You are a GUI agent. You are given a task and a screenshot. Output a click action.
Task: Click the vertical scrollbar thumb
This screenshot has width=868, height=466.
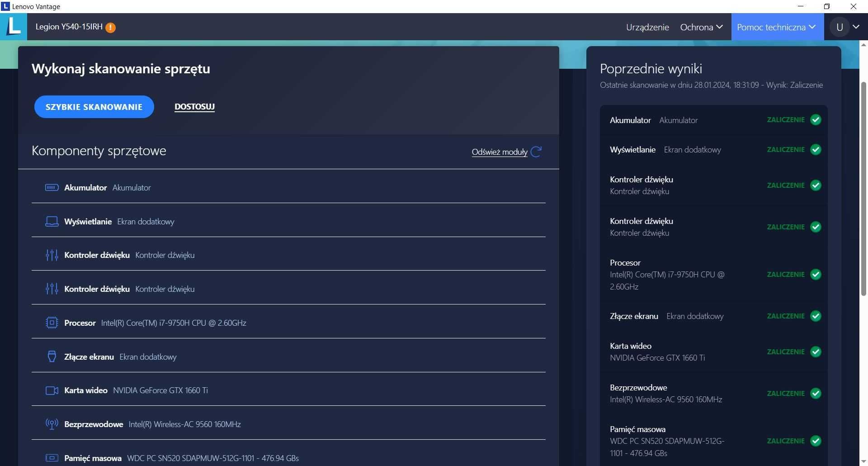tap(863, 189)
